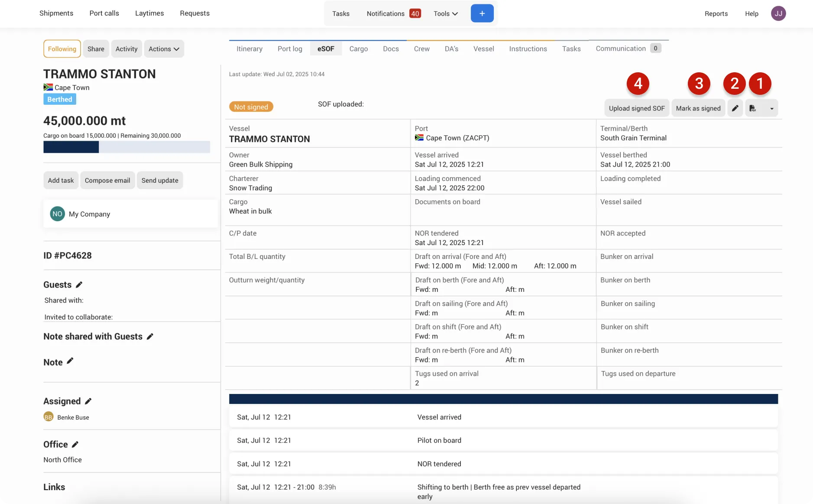Go to the DA's tab
This screenshot has height=504, width=813.
click(451, 48)
